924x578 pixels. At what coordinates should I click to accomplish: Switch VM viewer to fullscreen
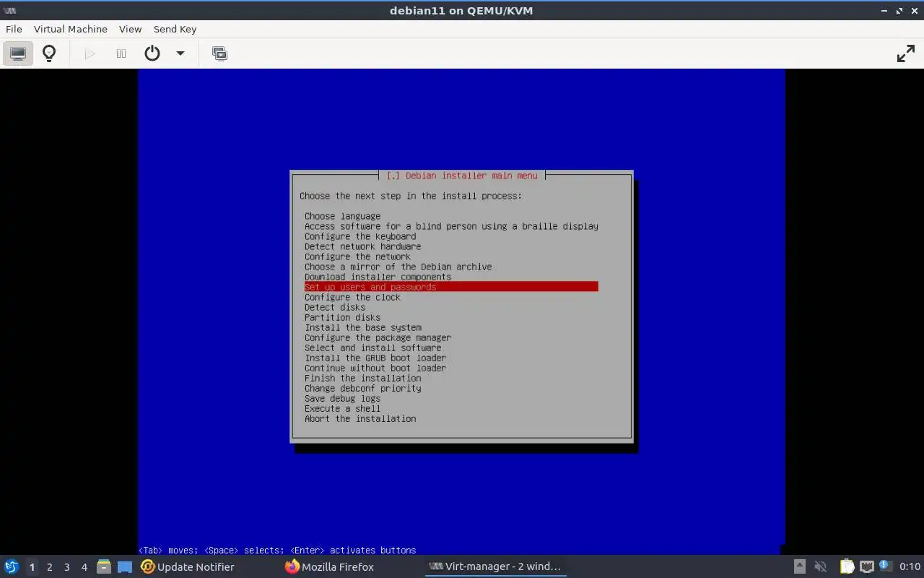click(x=905, y=53)
